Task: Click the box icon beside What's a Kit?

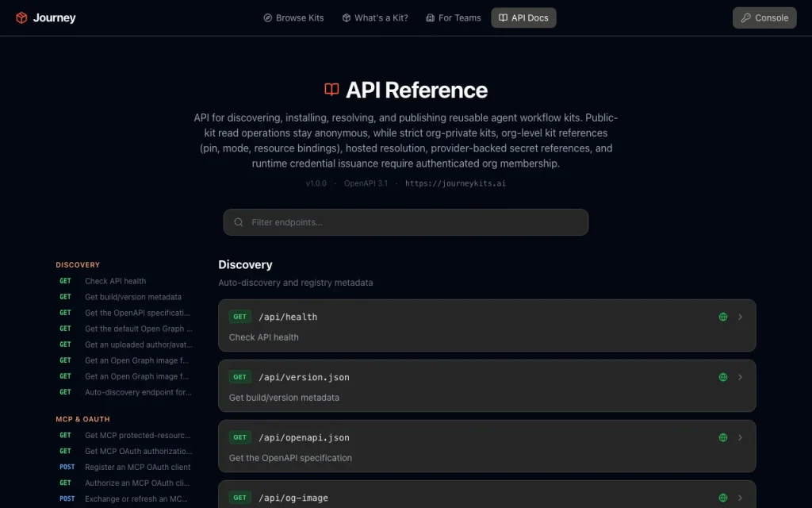Action: [347, 17]
